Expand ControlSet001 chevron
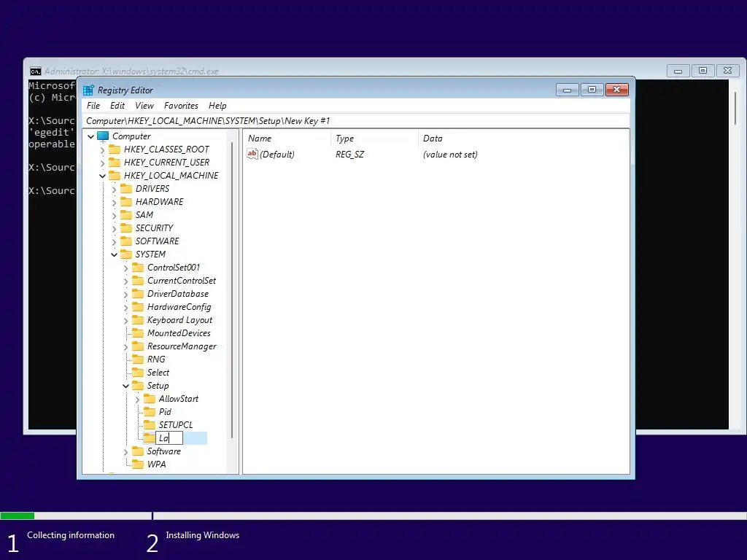Image resolution: width=747 pixels, height=560 pixels. (125, 268)
